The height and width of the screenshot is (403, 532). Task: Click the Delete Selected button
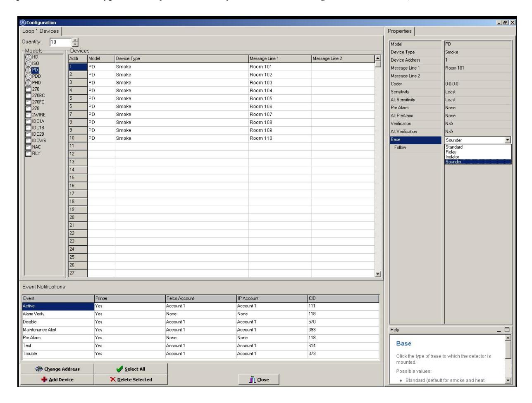pyautogui.click(x=131, y=379)
